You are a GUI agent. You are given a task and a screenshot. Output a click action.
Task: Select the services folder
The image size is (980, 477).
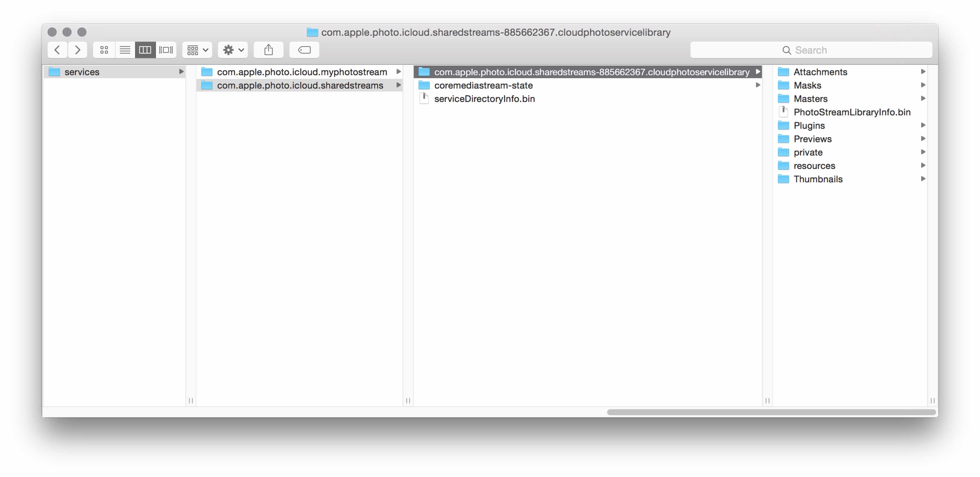(82, 72)
